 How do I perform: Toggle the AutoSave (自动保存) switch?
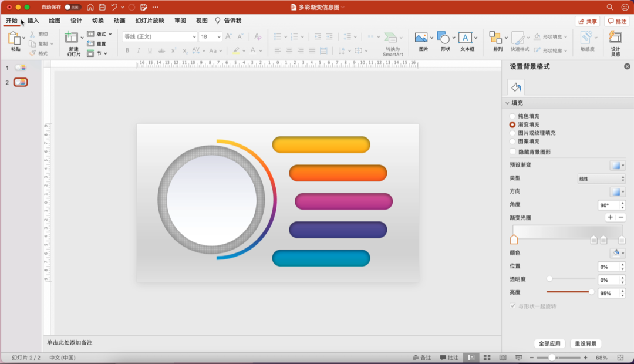[72, 7]
